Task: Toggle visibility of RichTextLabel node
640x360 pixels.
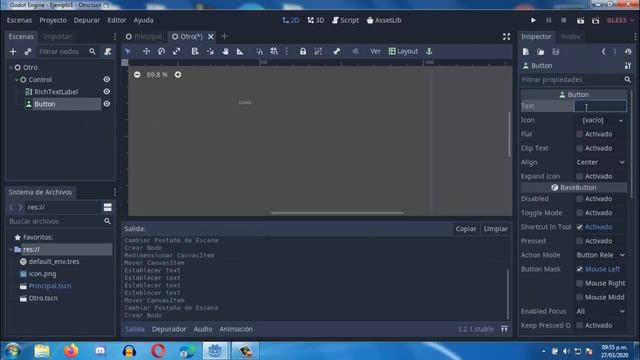Action: (x=107, y=92)
